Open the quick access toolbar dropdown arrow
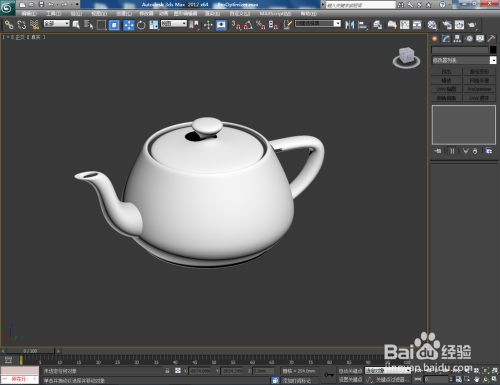Viewport: 500px width, 385px height. coord(77,5)
